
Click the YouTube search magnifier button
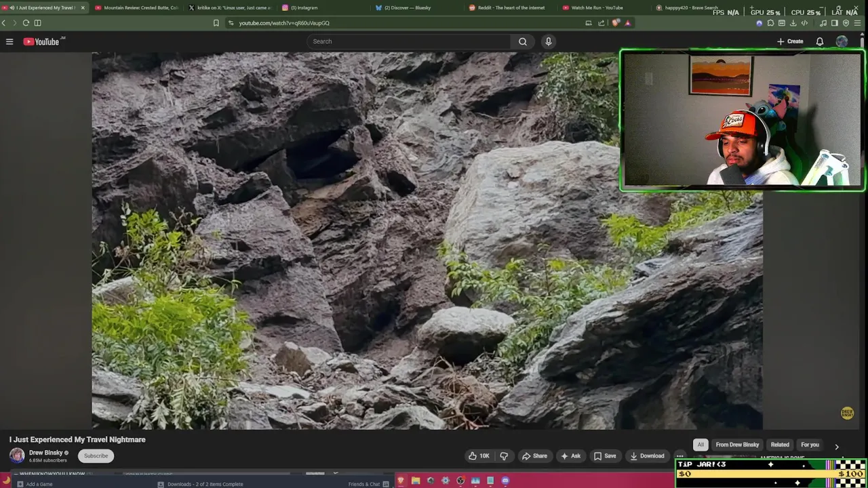pos(523,41)
